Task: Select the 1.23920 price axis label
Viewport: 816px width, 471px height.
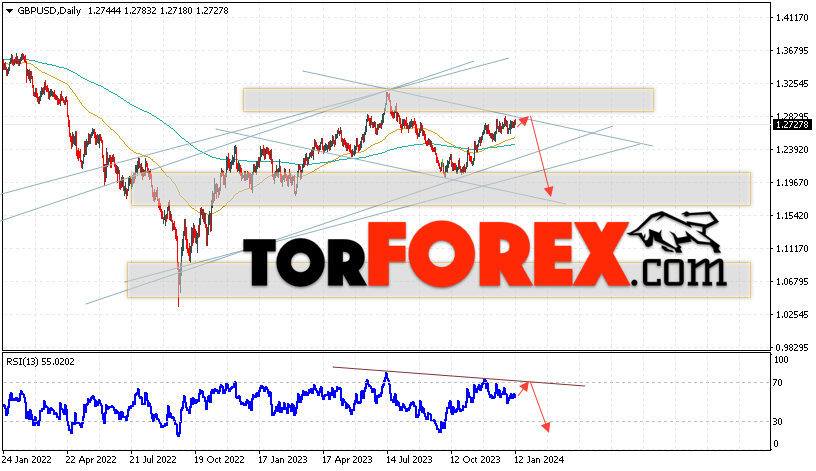Action: tap(792, 150)
